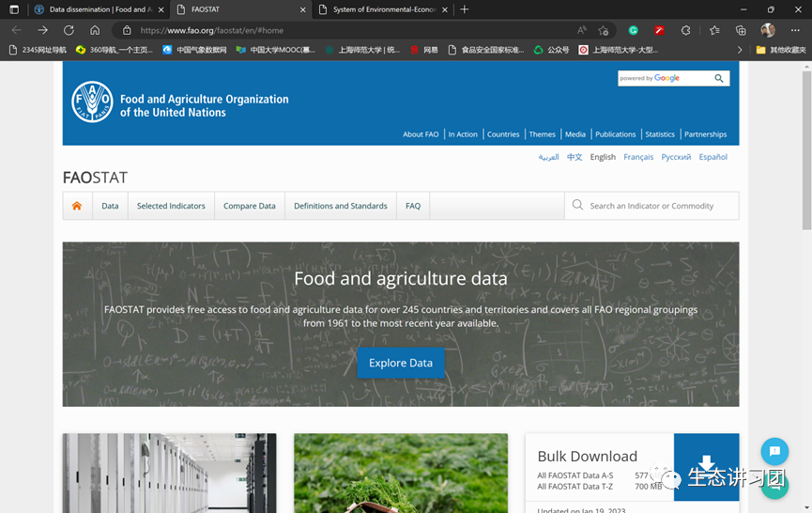
Task: Open the Data menu in FAOSTAT
Action: point(110,206)
